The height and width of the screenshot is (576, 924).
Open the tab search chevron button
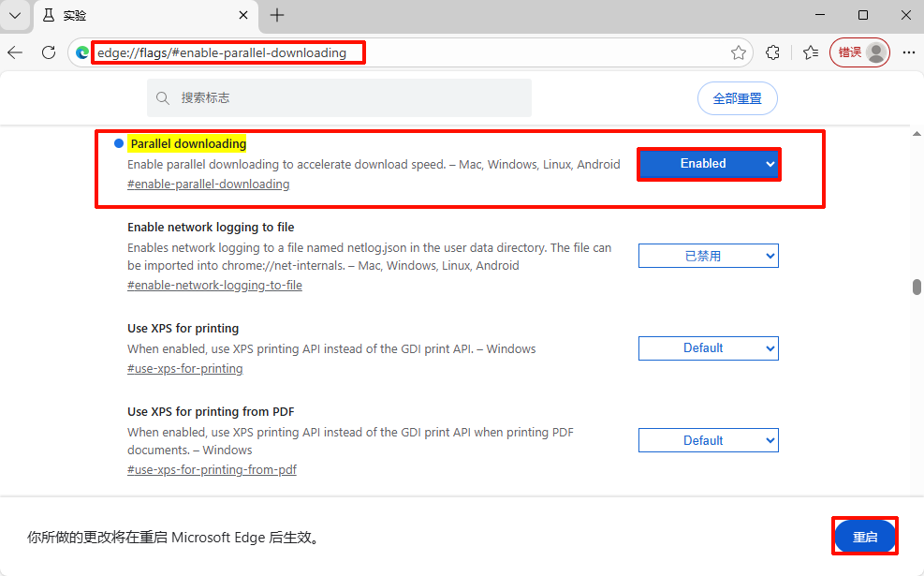(15, 15)
